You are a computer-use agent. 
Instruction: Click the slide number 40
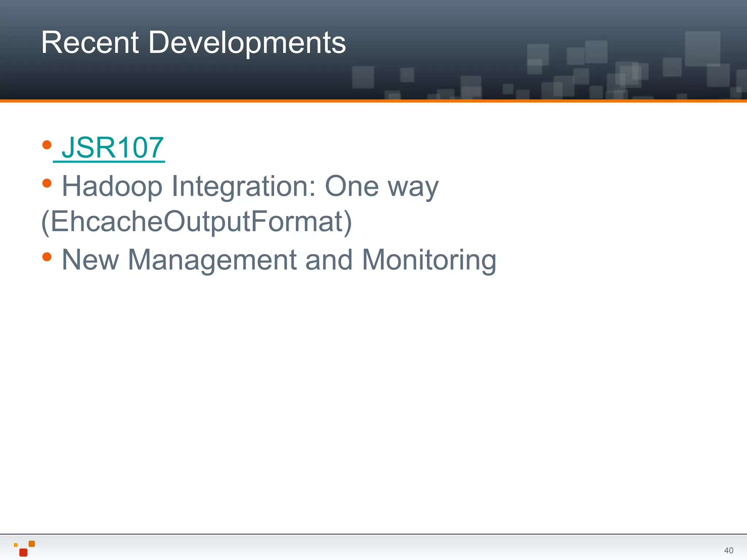click(728, 550)
